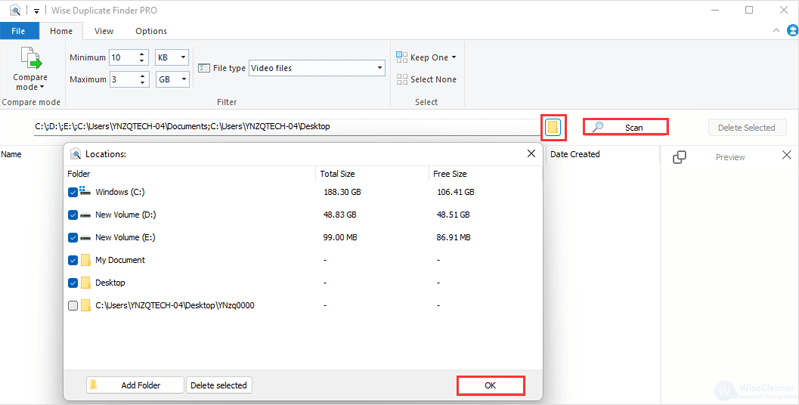Click the File type filter icon

tap(204, 68)
